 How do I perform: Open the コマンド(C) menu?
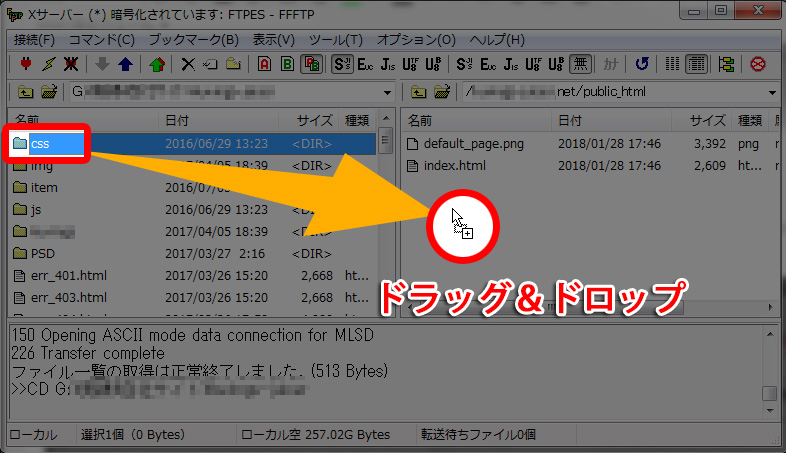[102, 40]
